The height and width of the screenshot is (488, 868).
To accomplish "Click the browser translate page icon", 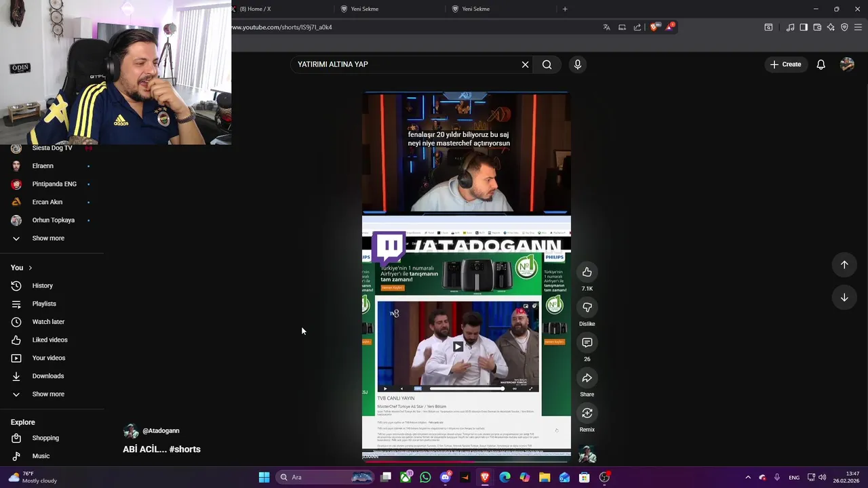I will point(606,27).
